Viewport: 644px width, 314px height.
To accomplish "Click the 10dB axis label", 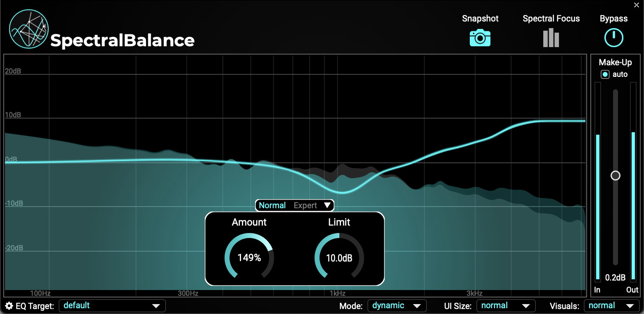I will click(13, 115).
